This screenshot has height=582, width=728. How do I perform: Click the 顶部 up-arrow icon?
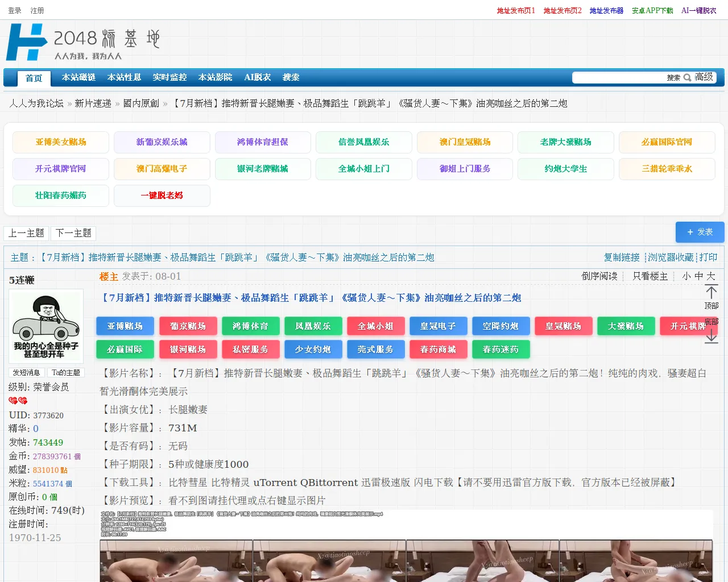[x=711, y=293]
